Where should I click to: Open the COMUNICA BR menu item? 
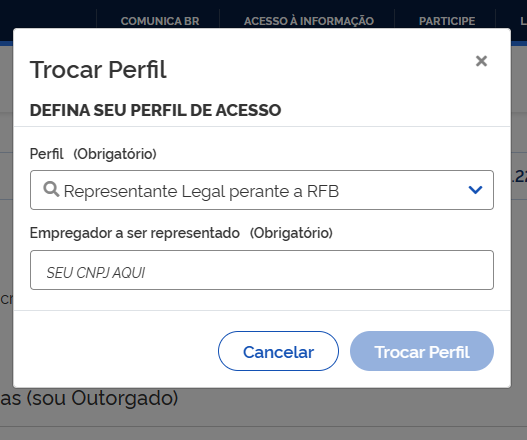coord(160,21)
